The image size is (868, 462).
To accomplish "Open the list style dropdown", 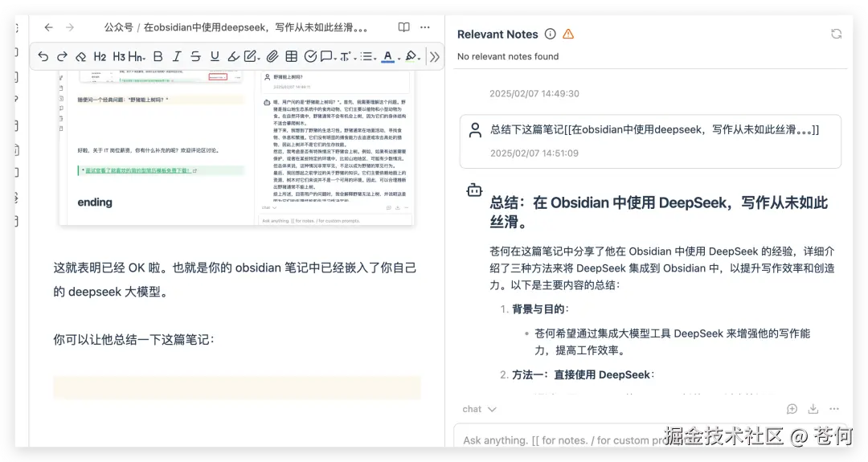I will tap(367, 56).
